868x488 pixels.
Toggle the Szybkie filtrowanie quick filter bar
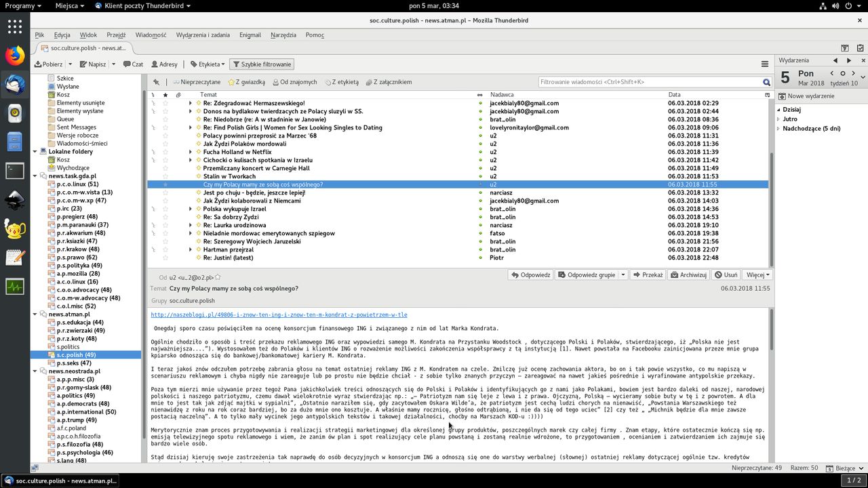[x=262, y=64]
